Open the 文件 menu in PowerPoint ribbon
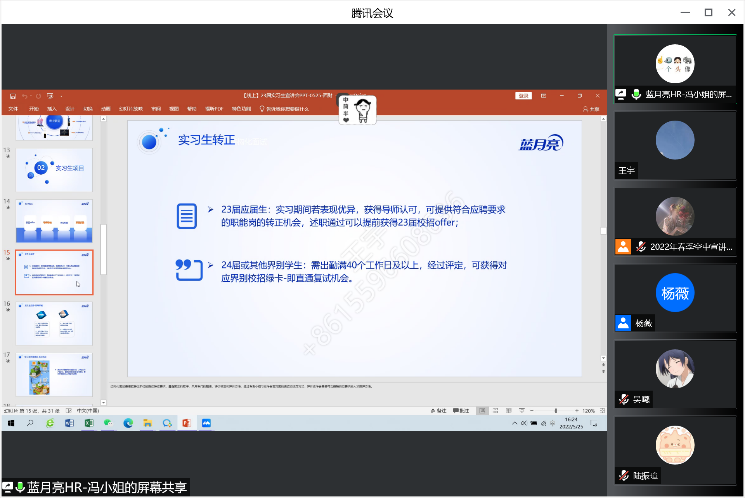 [14, 108]
